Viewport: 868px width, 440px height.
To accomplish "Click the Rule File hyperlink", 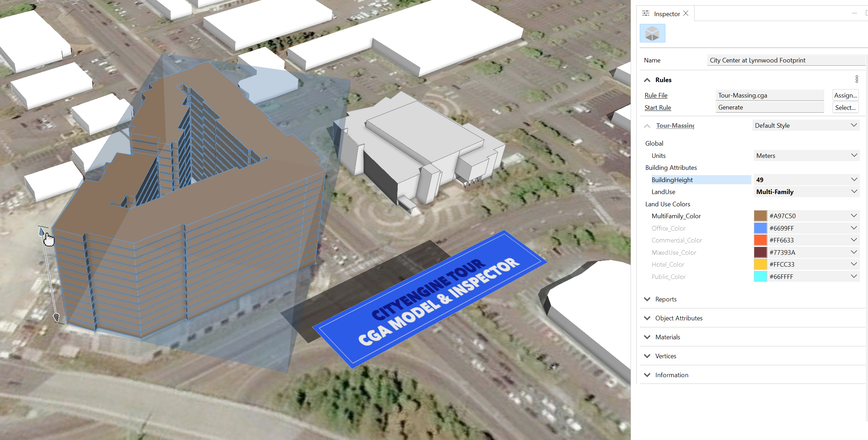I will click(x=658, y=95).
